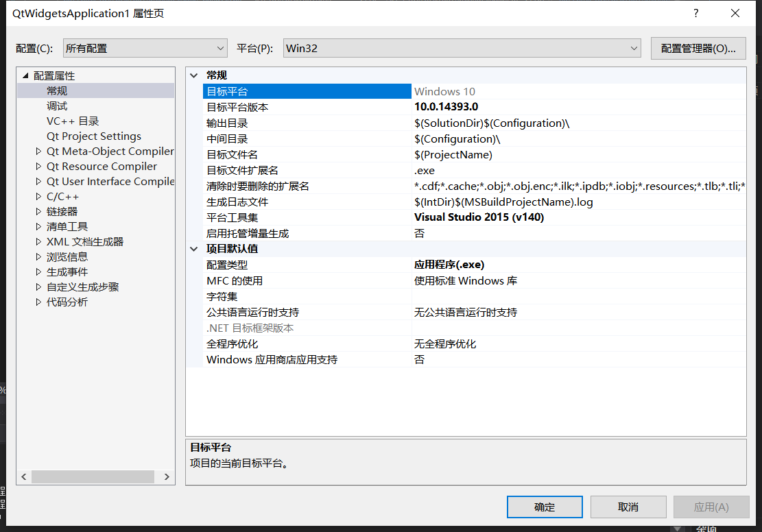
Task: Select the 目标平台版本 property row
Action: [274, 106]
